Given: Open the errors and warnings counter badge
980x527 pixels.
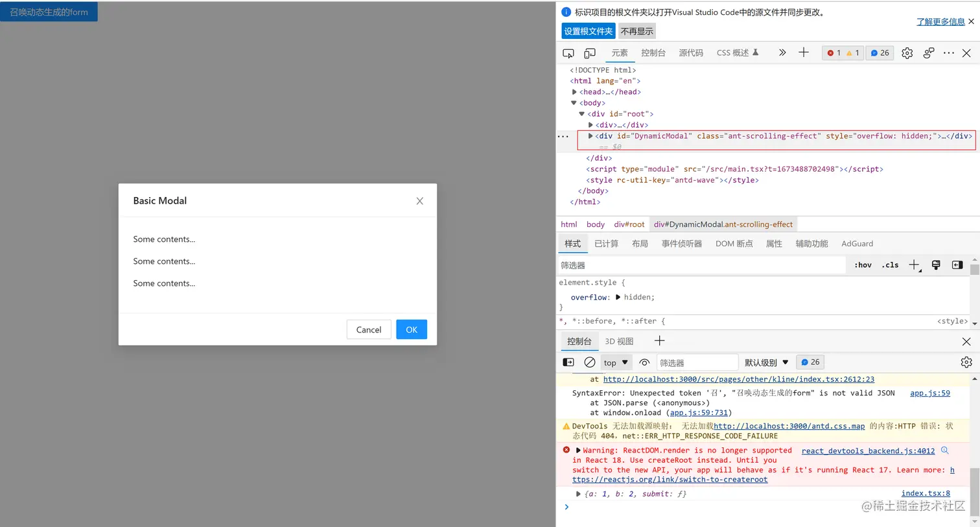Looking at the screenshot, I should [x=843, y=53].
